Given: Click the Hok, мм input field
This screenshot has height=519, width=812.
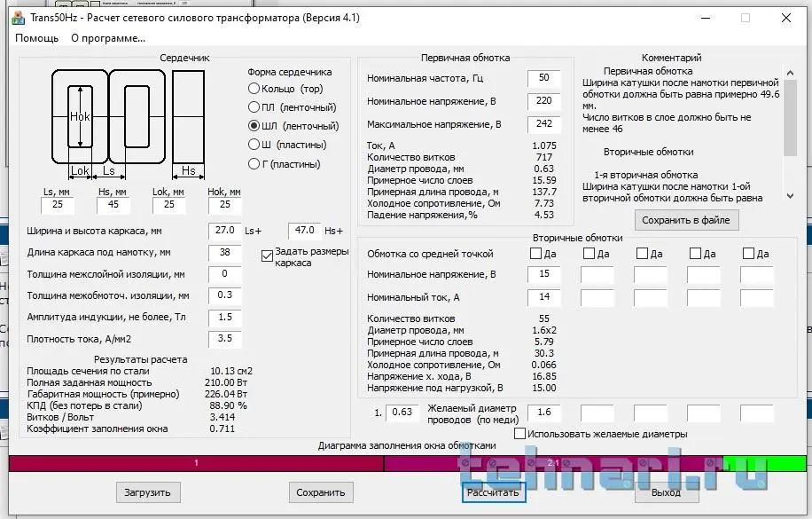Looking at the screenshot, I should click(225, 205).
